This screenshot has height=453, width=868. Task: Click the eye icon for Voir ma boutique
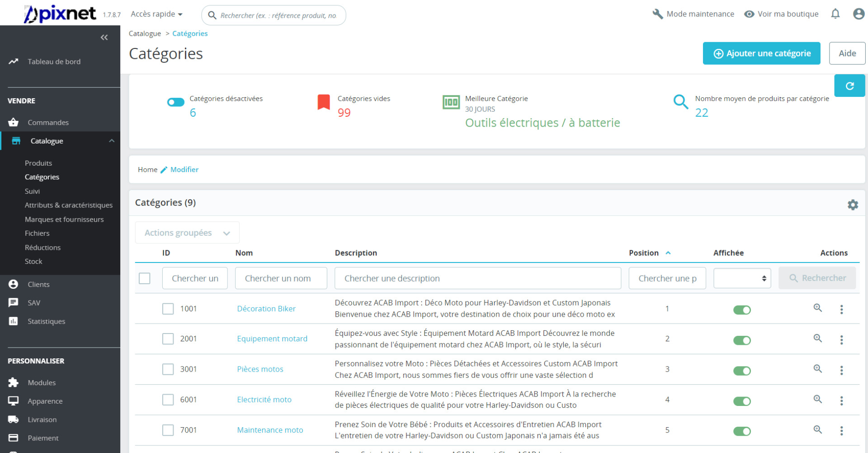coord(749,14)
